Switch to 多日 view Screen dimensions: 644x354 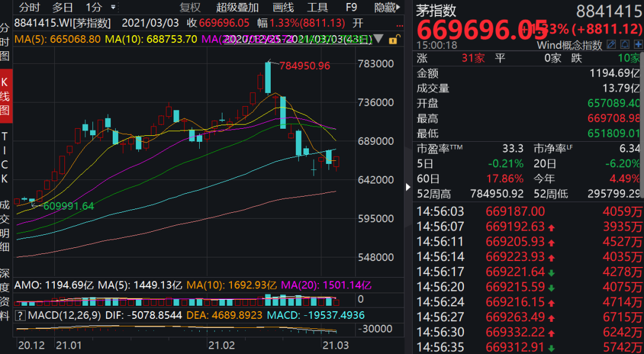(63, 7)
